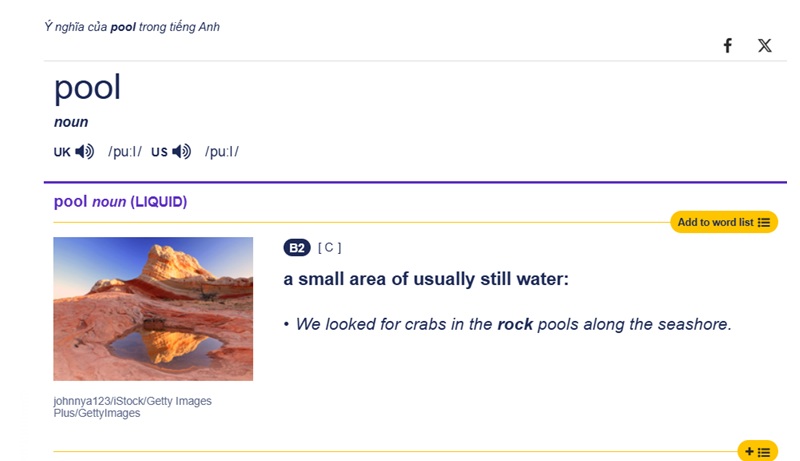Click the UK phonetic transcription
Viewport: 800px width, 461px height.
[x=125, y=151]
